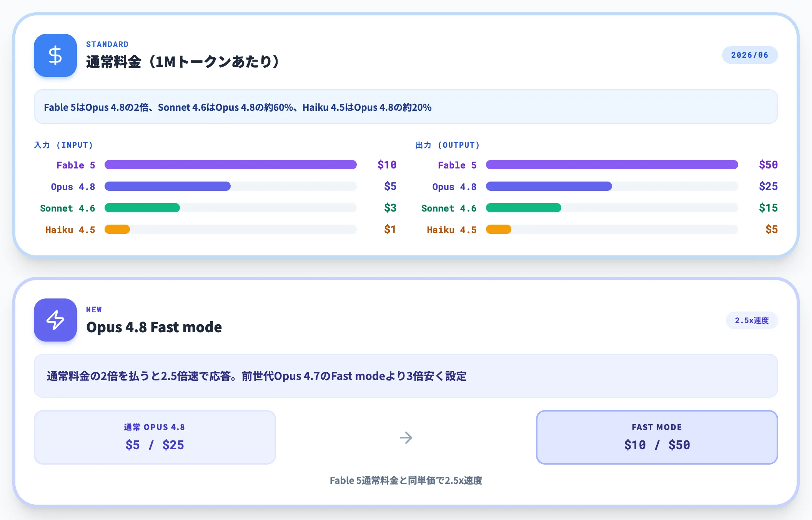This screenshot has height=520, width=812.
Task: Click the Opus 4.8 label under OUTPUT
Action: pyautogui.click(x=454, y=187)
